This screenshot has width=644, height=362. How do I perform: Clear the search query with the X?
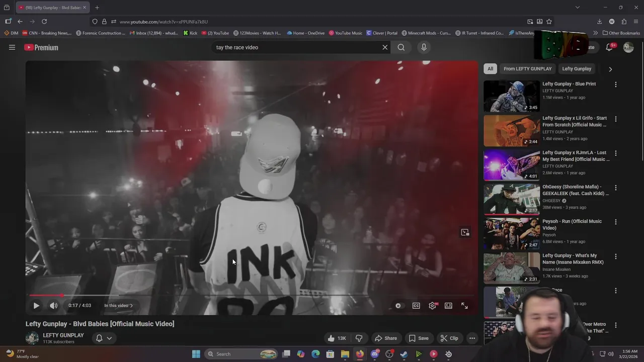pyautogui.click(x=385, y=47)
